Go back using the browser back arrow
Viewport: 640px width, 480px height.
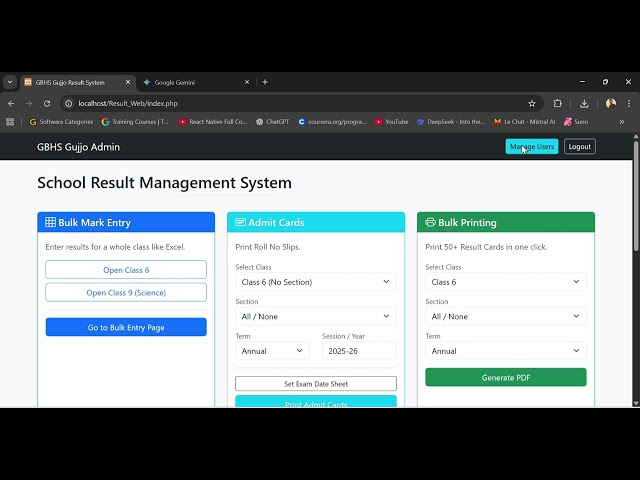(11, 104)
